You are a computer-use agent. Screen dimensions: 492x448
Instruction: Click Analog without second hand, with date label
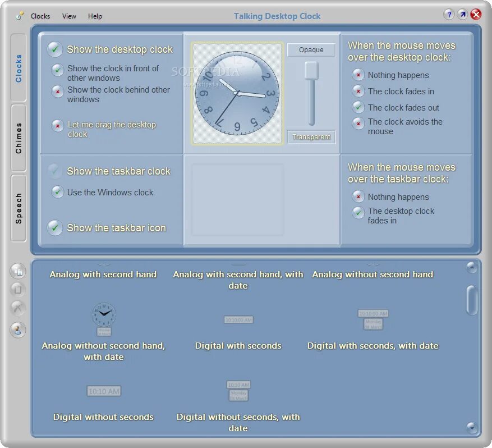(x=104, y=351)
